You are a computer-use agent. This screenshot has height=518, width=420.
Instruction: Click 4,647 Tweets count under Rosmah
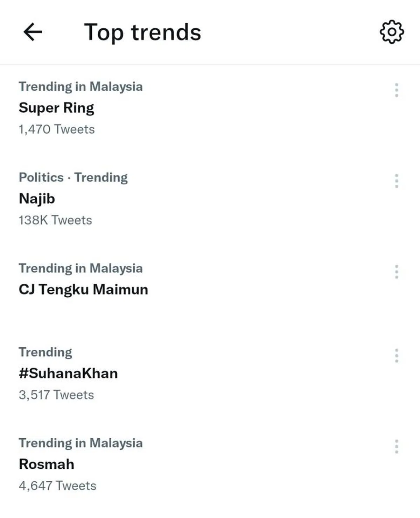57,486
